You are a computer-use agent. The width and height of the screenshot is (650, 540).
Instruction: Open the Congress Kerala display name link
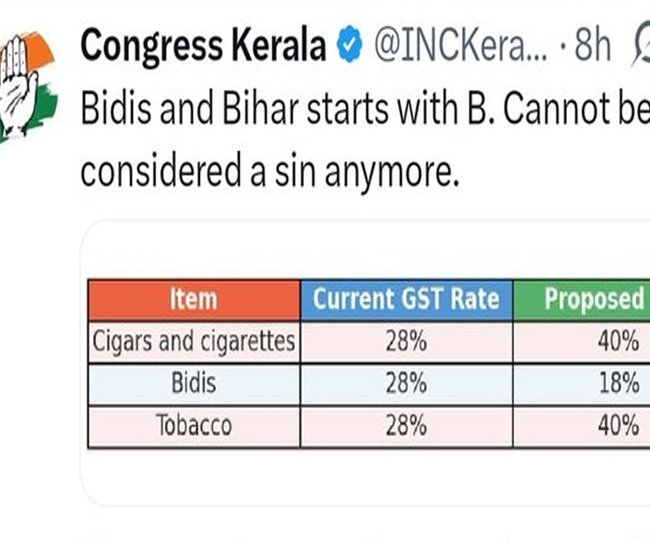[x=206, y=46]
